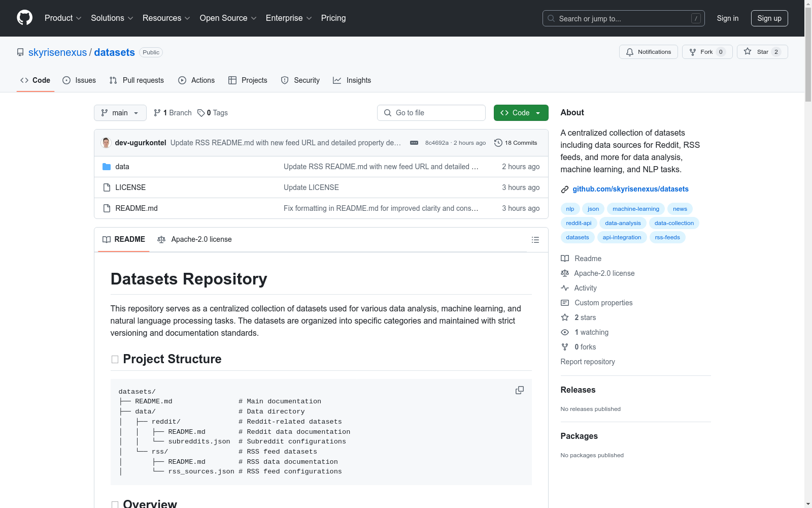Expand the Enterprise menu

289,18
